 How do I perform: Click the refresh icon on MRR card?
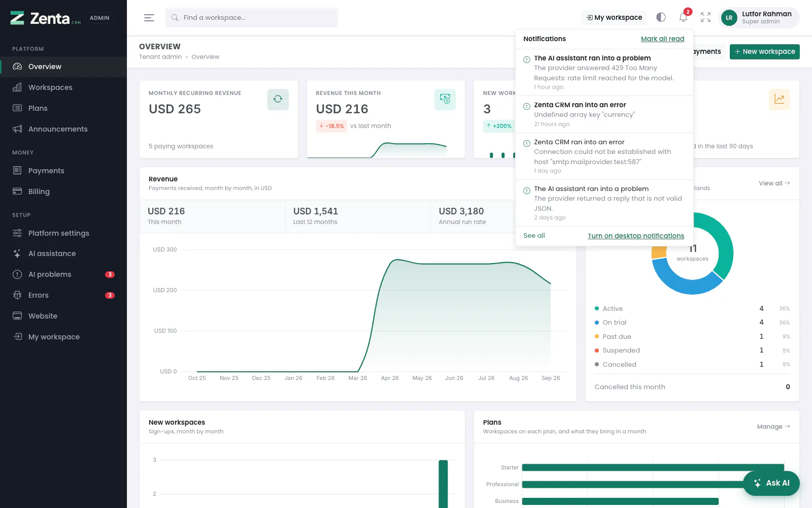[278, 99]
